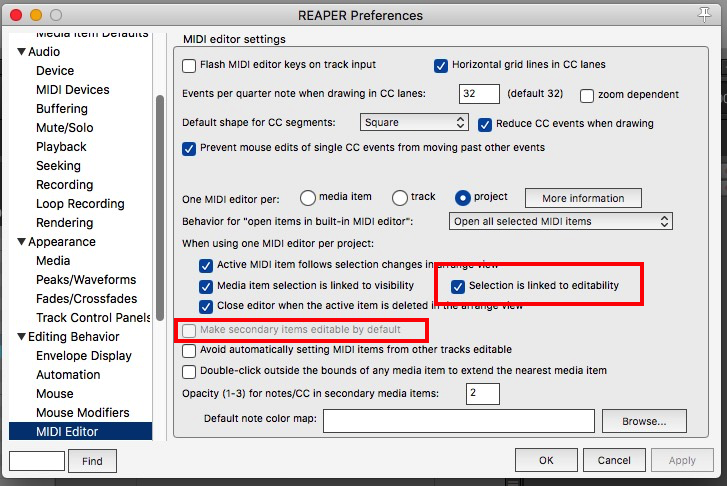This screenshot has height=486, width=727.
Task: Open the Envelope Display preferences page
Action: (x=83, y=356)
